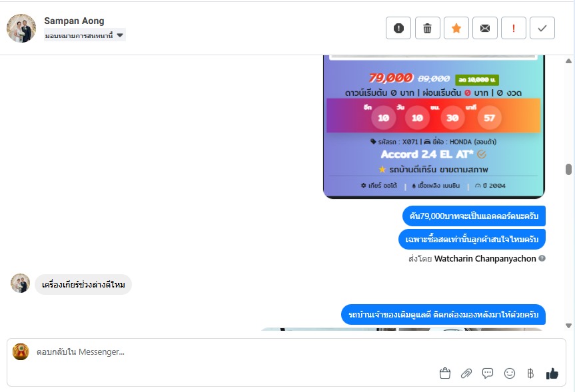Open Sampan Aong contact name

[74, 21]
